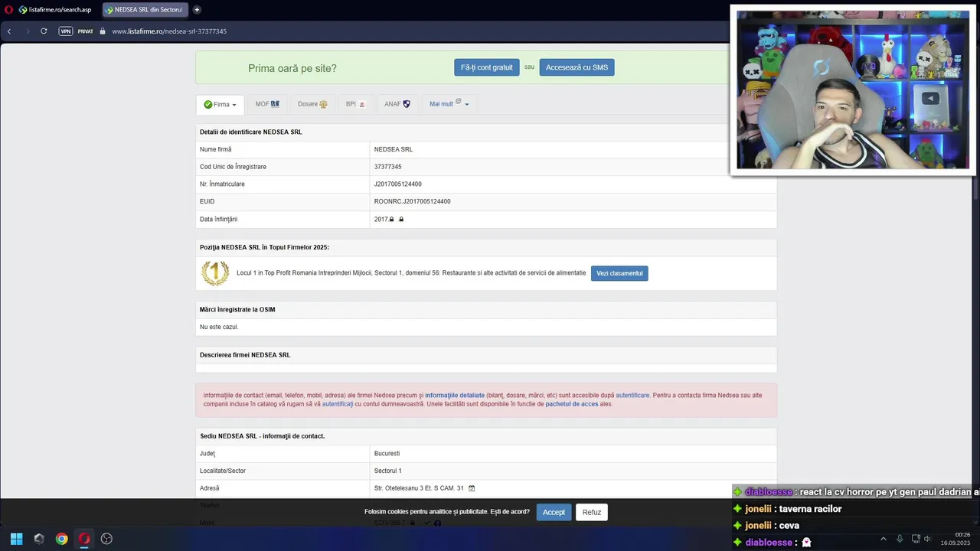Open the 'autentificare' link
The height and width of the screenshot is (551, 980).
632,396
